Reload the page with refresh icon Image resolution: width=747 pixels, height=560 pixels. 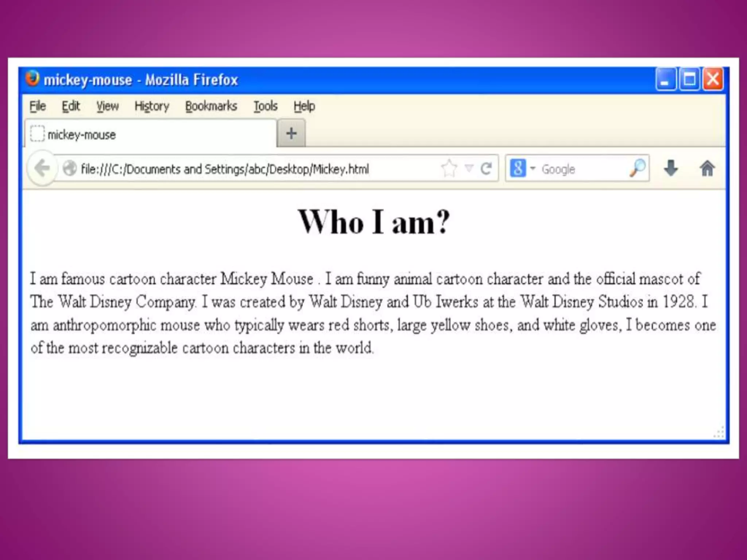(486, 168)
